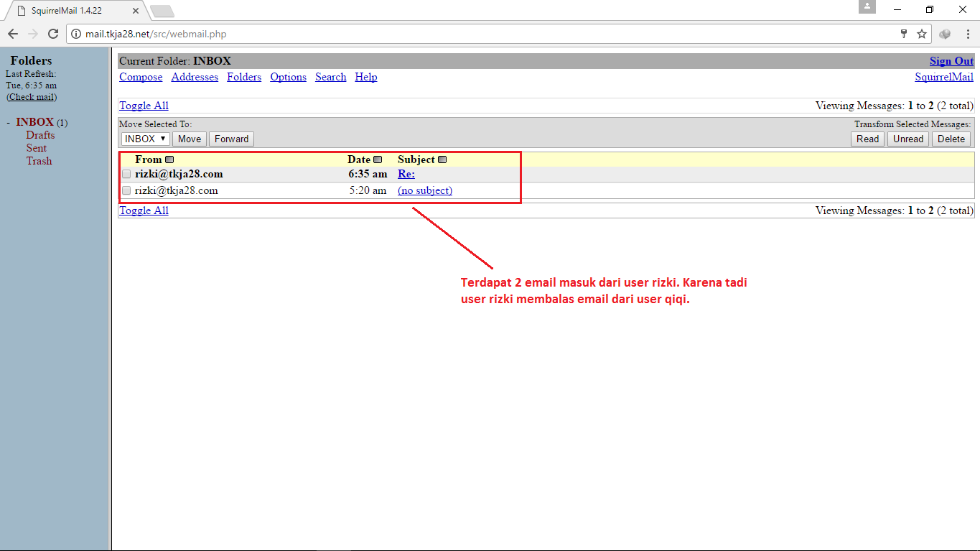This screenshot has height=551, width=980.
Task: Click the 6:35 am message date
Action: coord(368,174)
